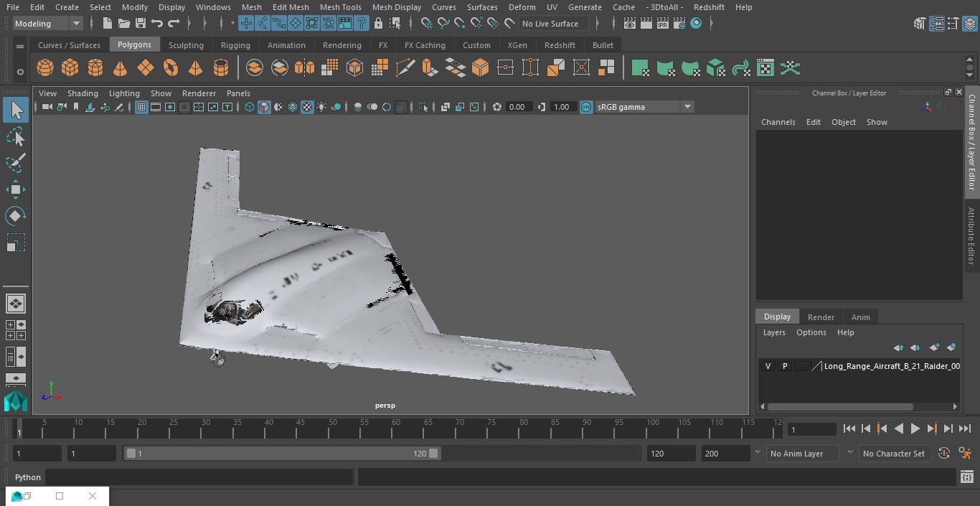This screenshot has width=980, height=506.
Task: Redo the last undone action
Action: point(174,24)
